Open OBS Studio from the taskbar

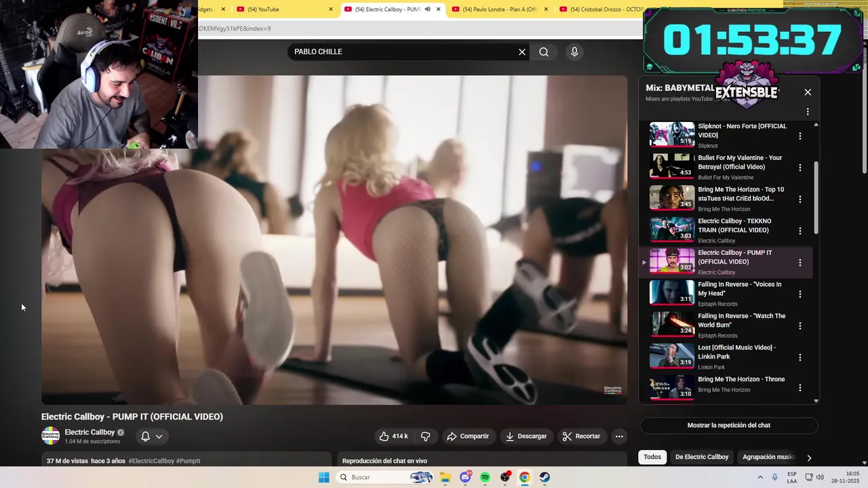click(x=505, y=477)
